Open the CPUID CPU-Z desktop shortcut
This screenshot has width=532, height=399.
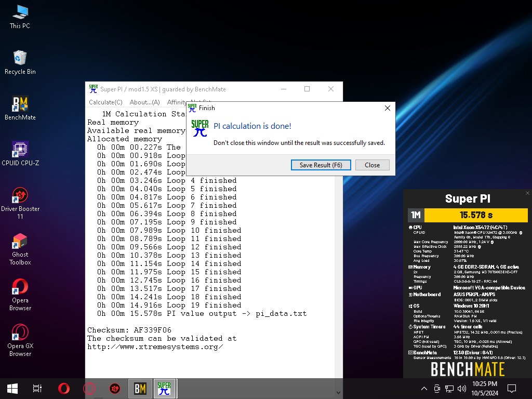click(20, 154)
